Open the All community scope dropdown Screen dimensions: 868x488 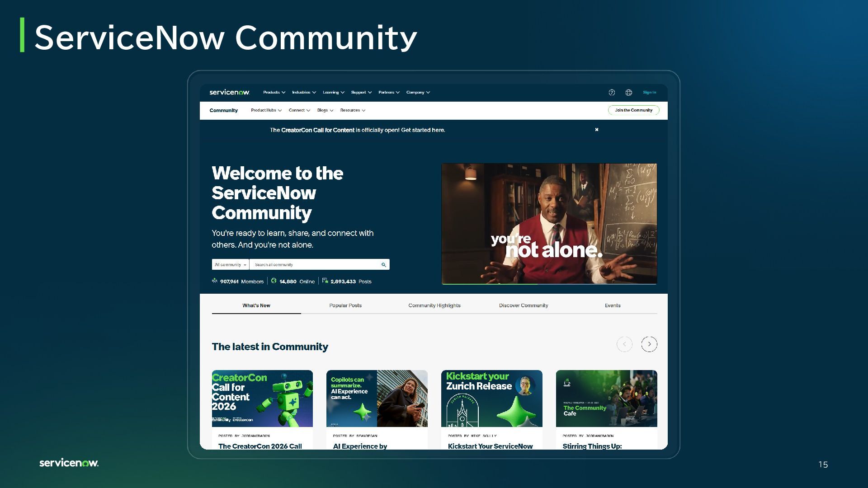pos(230,265)
